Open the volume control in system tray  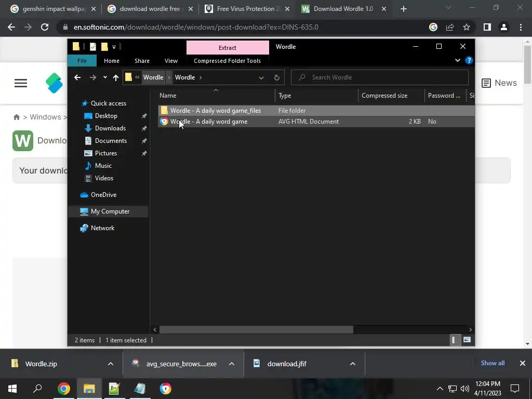click(465, 389)
